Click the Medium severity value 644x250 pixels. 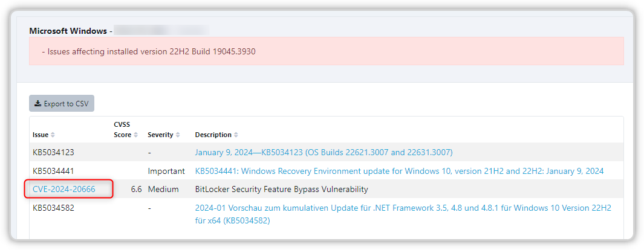(163, 190)
